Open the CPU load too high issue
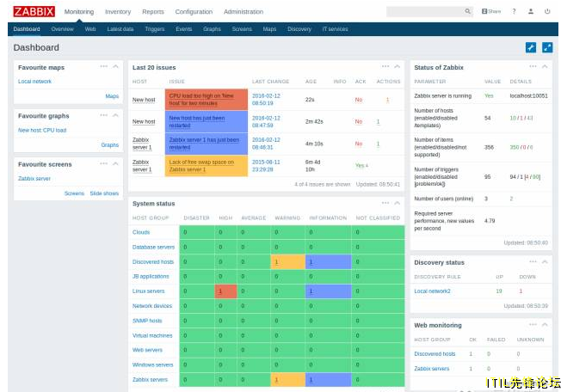The height and width of the screenshot is (392, 561). coord(201,100)
